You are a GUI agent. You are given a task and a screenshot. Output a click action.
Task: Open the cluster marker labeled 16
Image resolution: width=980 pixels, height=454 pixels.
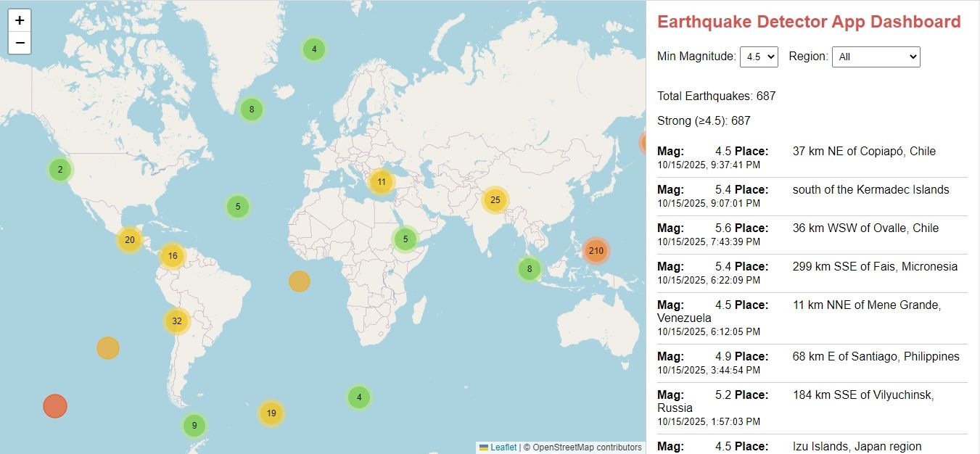pyautogui.click(x=173, y=256)
